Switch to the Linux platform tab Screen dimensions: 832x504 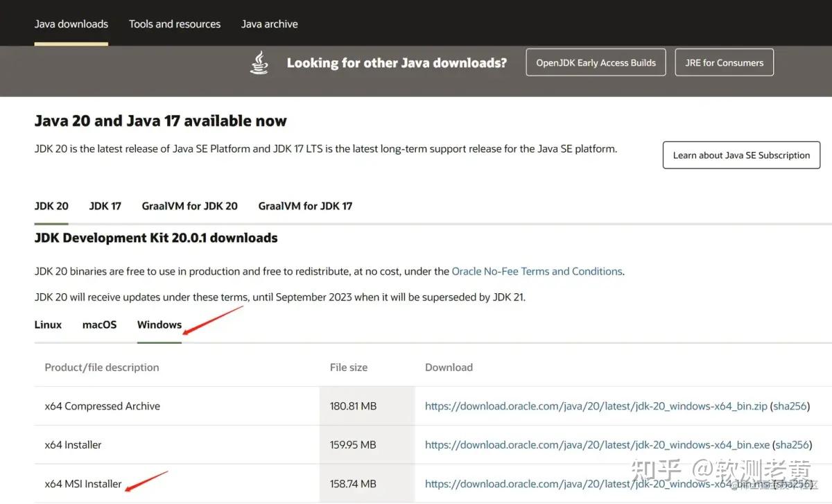coord(48,324)
